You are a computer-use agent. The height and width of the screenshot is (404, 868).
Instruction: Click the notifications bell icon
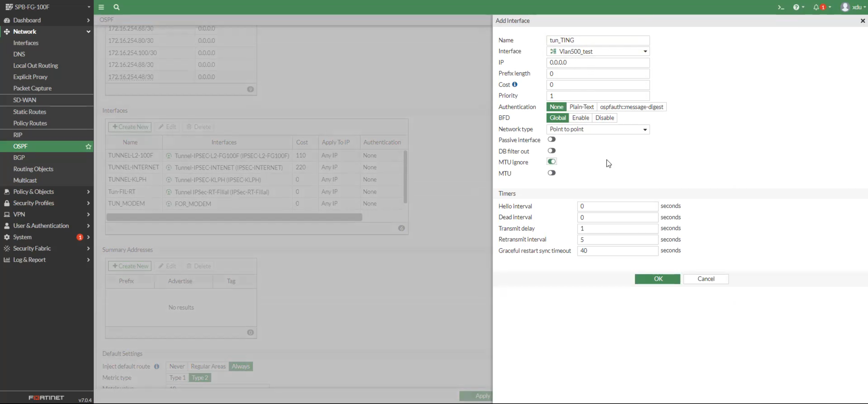816,7
